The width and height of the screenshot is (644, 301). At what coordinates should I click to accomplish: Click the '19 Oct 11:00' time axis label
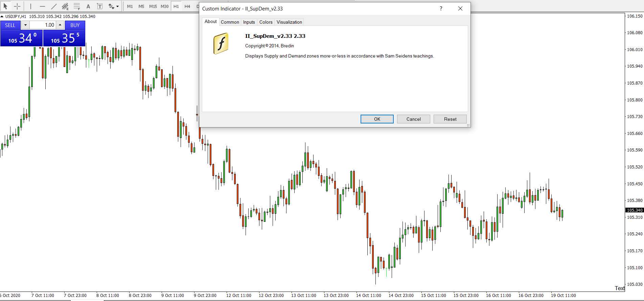563,295
